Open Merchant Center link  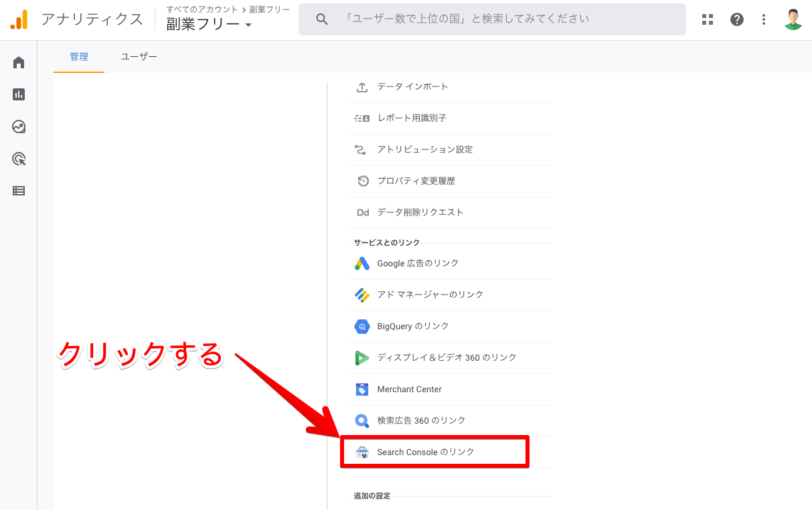coord(409,389)
